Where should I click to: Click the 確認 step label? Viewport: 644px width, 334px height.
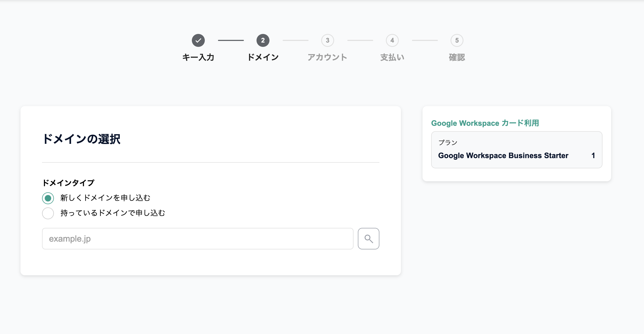457,57
